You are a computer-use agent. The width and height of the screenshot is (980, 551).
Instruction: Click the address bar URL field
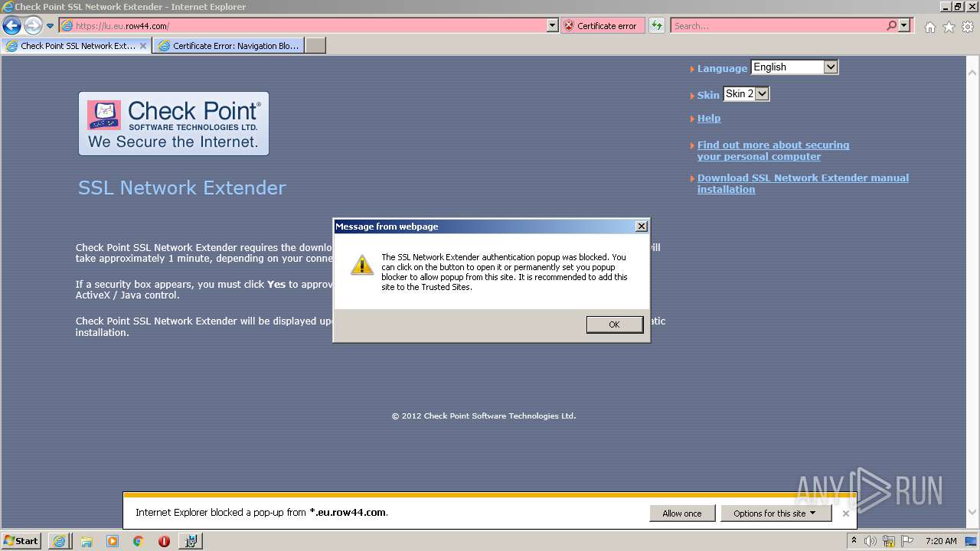point(310,25)
